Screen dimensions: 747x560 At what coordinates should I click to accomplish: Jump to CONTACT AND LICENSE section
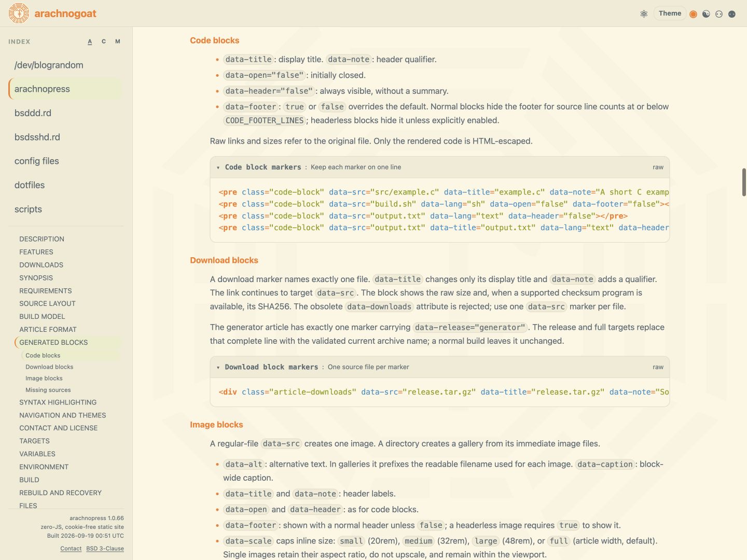pyautogui.click(x=58, y=428)
